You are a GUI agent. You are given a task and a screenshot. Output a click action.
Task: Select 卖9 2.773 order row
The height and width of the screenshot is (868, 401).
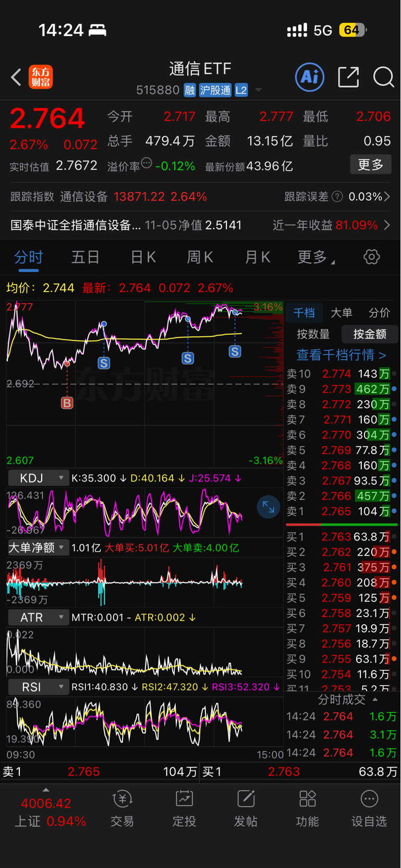tap(342, 389)
